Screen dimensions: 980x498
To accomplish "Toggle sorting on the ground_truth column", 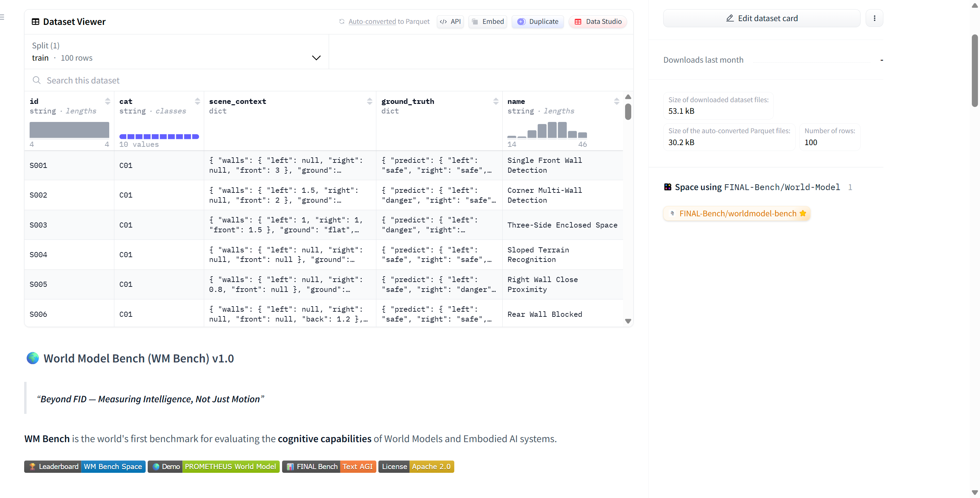I will [496, 101].
